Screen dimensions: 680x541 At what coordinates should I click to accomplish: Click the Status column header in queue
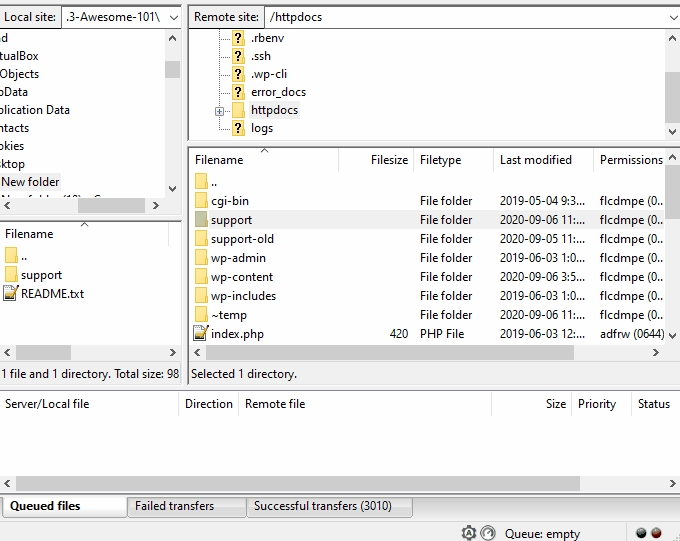click(x=654, y=404)
